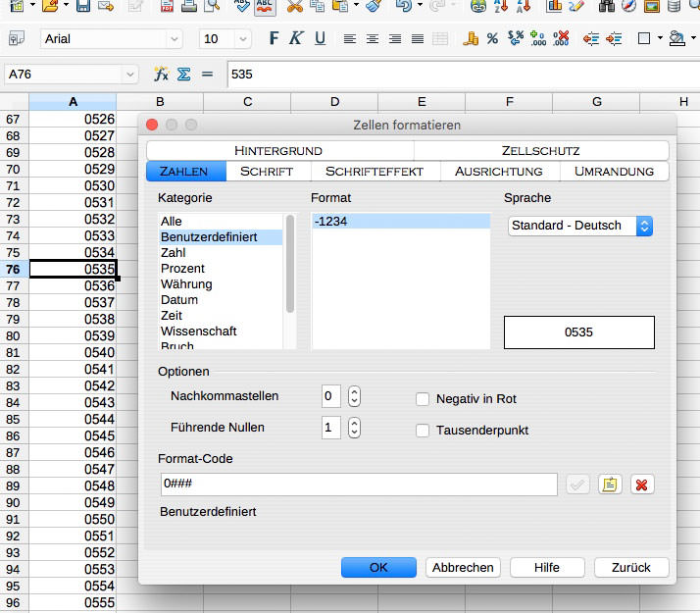Click the Function Wizard fx icon
Viewport: 700px width, 613px height.
161,75
